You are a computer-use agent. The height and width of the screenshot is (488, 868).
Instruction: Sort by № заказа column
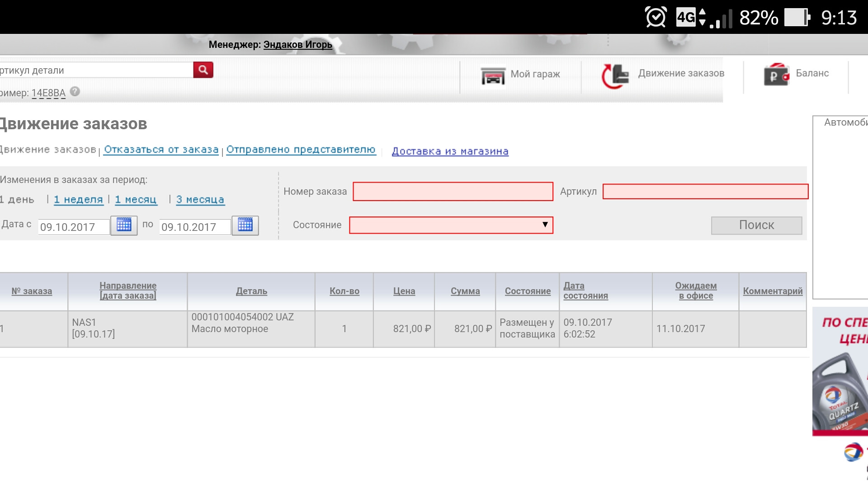32,291
